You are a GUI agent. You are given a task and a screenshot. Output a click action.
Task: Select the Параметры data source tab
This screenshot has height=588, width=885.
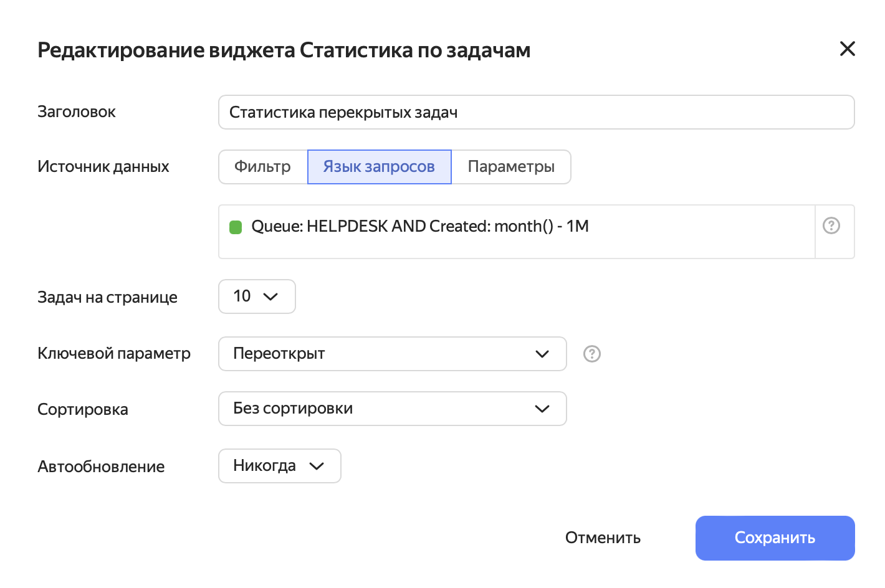[511, 167]
